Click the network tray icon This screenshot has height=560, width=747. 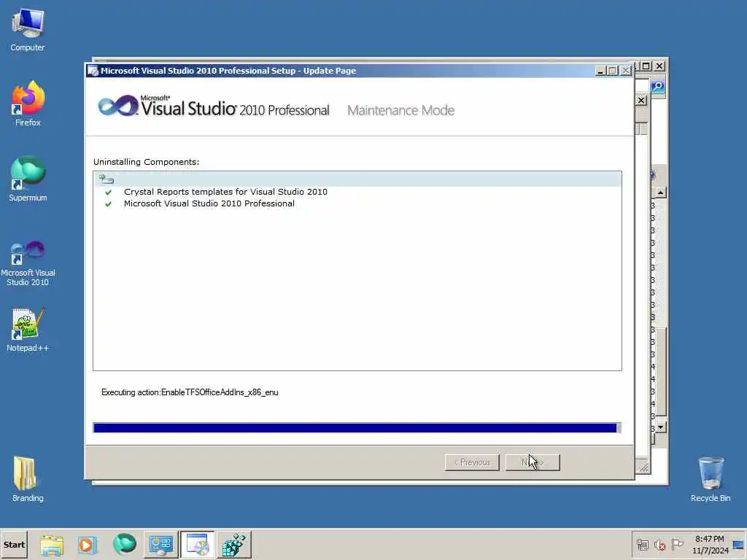click(x=642, y=545)
